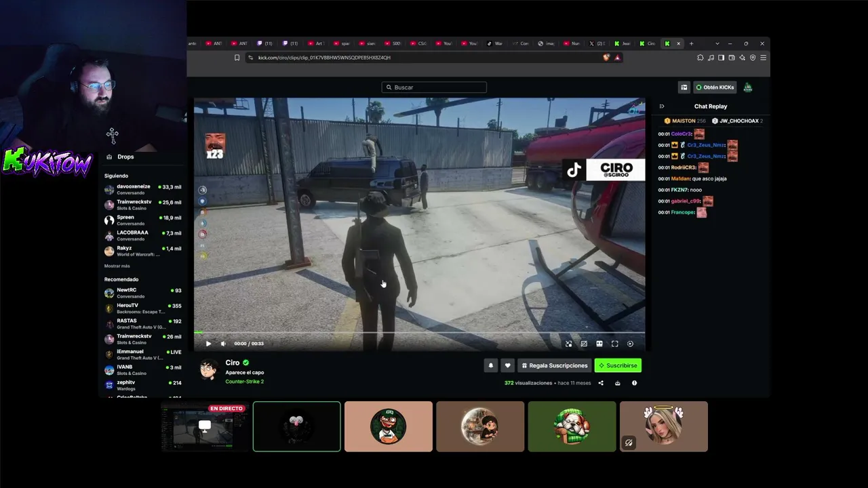Image resolution: width=868 pixels, height=488 pixels.
Task: Open the browser extensions puzzle icon
Action: click(x=700, y=58)
